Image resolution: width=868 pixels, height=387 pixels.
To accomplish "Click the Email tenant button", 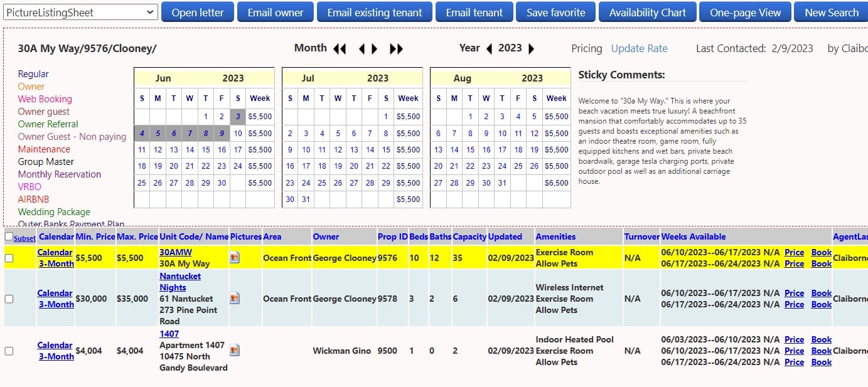I will click(474, 12).
